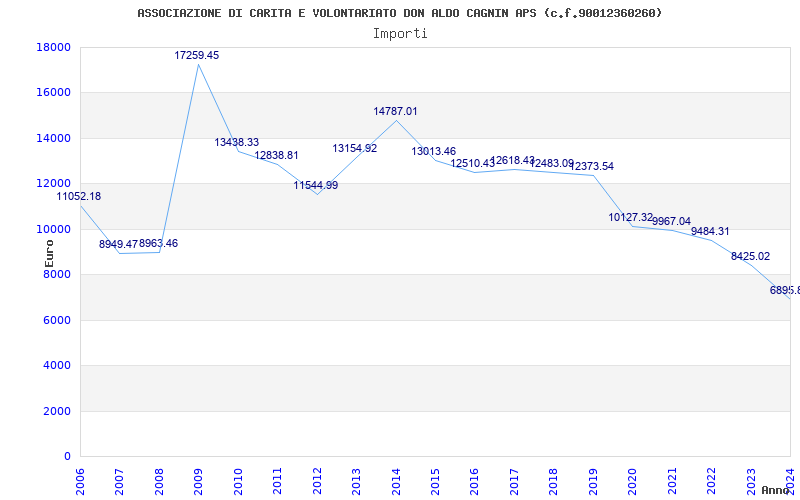Select the 11052.18 value label at 2006
The width and height of the screenshot is (800, 500).
78,197
